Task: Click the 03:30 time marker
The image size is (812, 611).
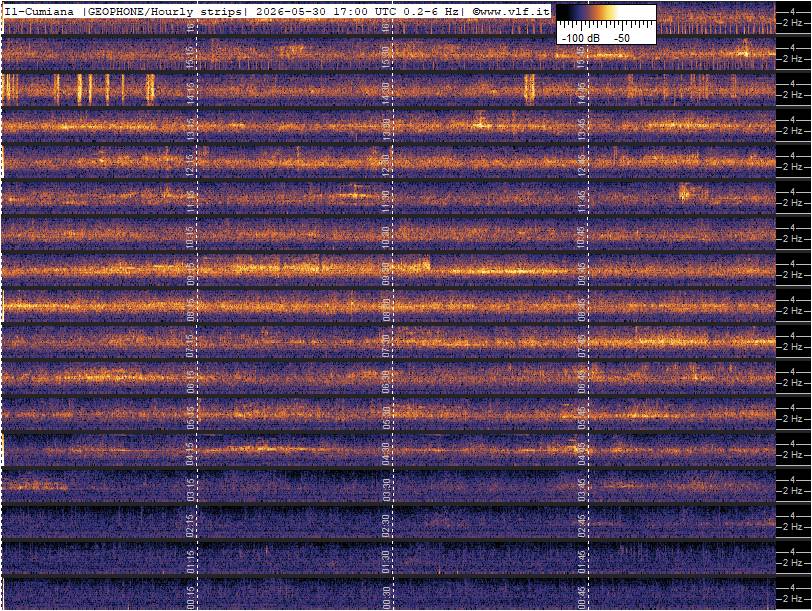Action: [386, 489]
